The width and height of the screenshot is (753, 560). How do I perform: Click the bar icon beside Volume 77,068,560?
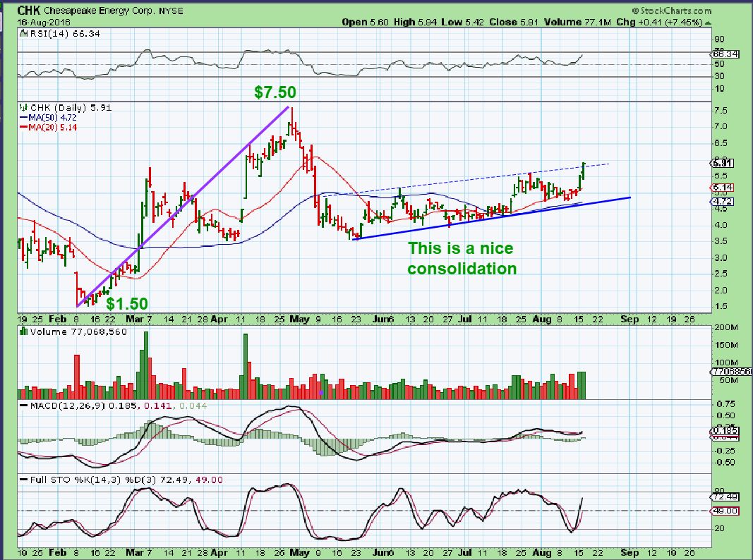point(23,331)
